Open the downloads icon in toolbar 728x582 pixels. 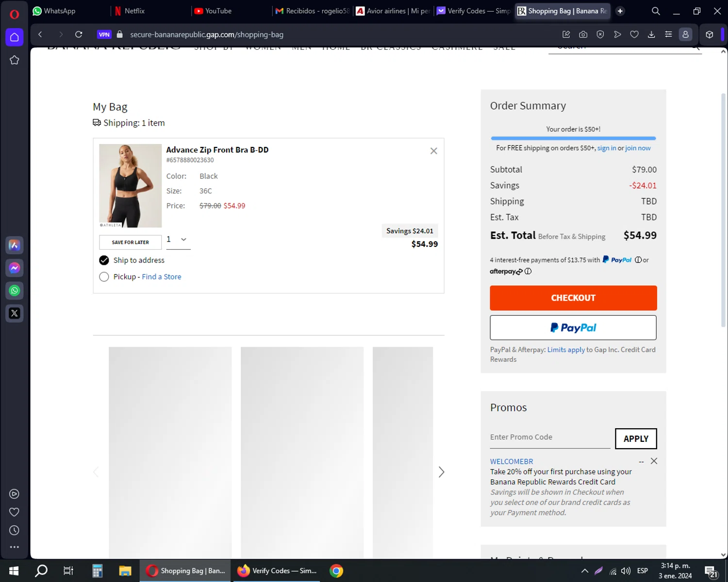pos(651,34)
